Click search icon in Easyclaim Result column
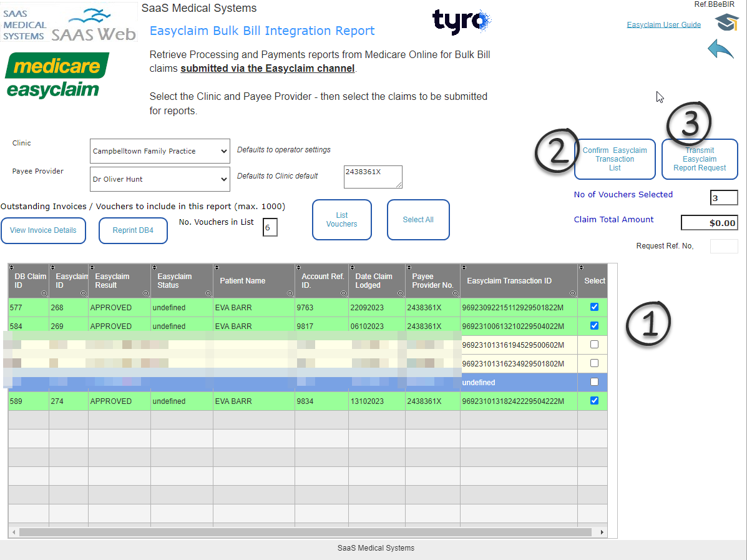 146,293
